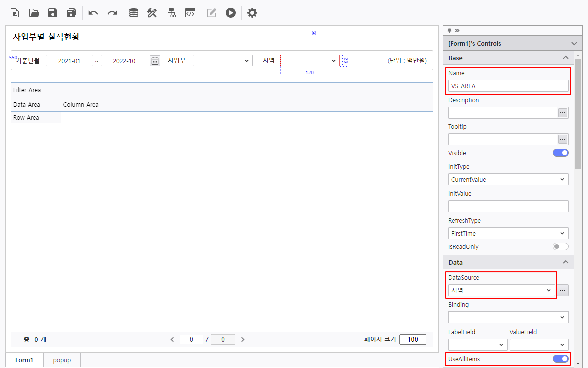This screenshot has height=368, width=588.
Task: Collapse the Base section
Action: 565,58
